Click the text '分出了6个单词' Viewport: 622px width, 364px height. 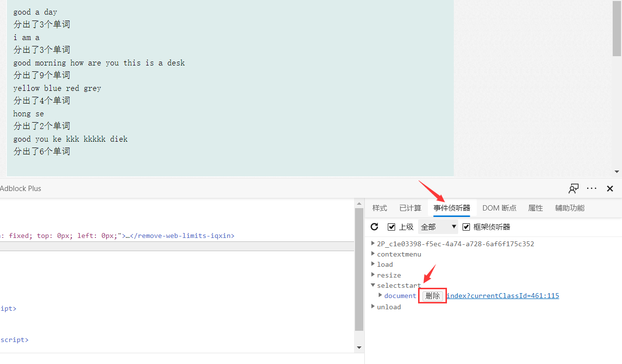tap(42, 151)
